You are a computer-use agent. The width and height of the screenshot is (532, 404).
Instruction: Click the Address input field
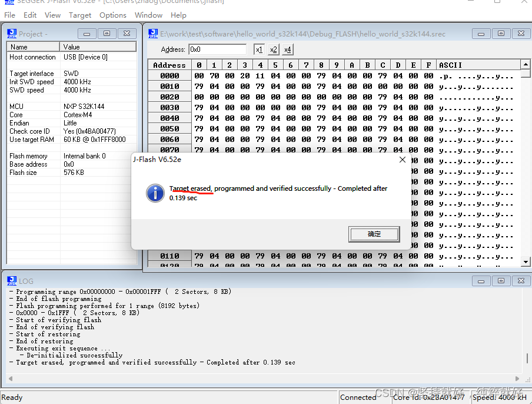point(217,49)
